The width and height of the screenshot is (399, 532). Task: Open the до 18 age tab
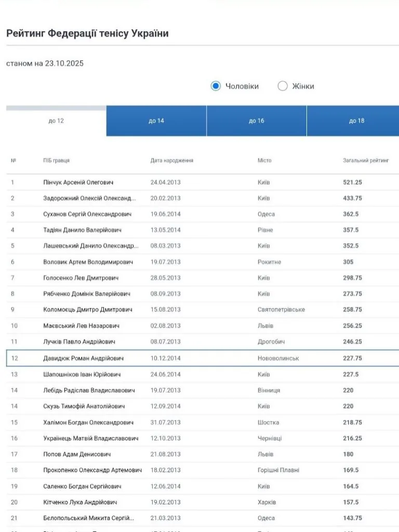(356, 121)
